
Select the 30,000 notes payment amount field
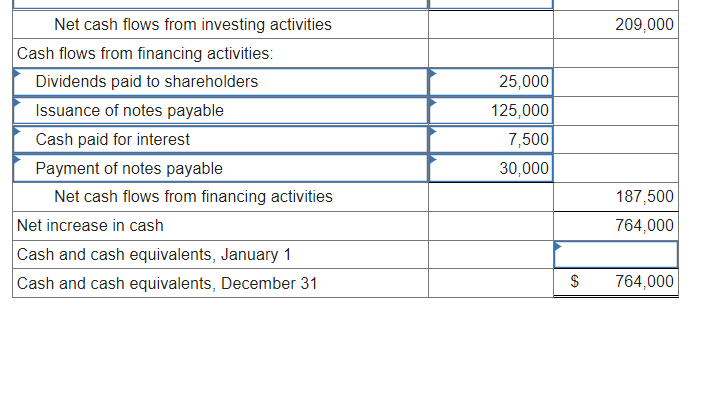(x=491, y=168)
